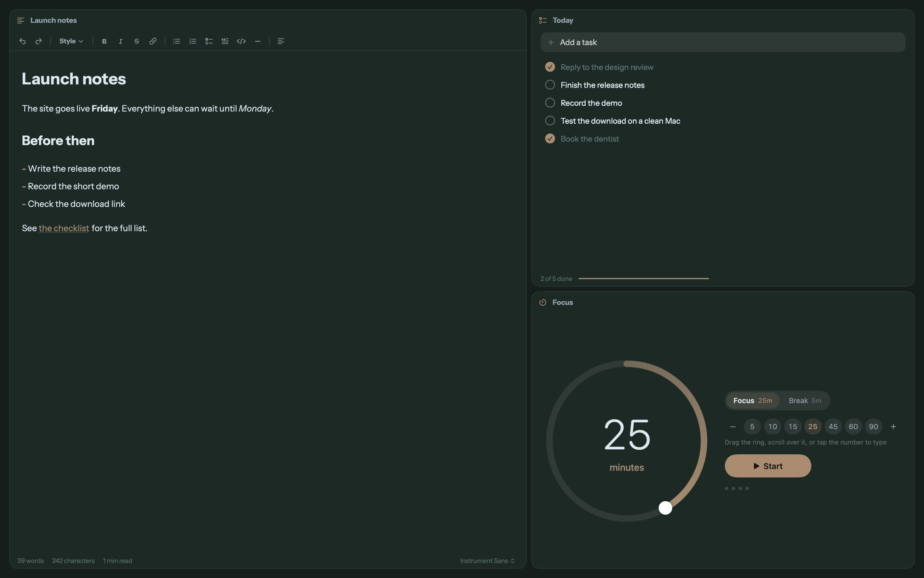Toggle italic formatting
The image size is (924, 578).
click(x=121, y=41)
